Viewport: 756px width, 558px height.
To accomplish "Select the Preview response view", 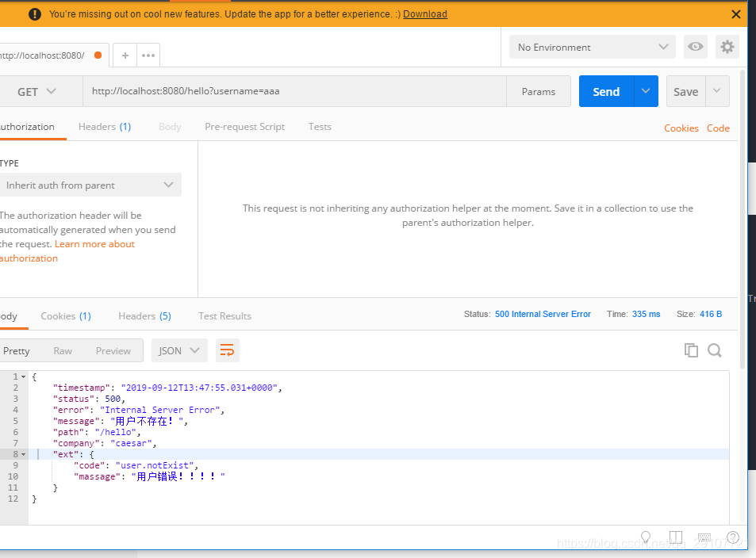I will click(x=113, y=351).
